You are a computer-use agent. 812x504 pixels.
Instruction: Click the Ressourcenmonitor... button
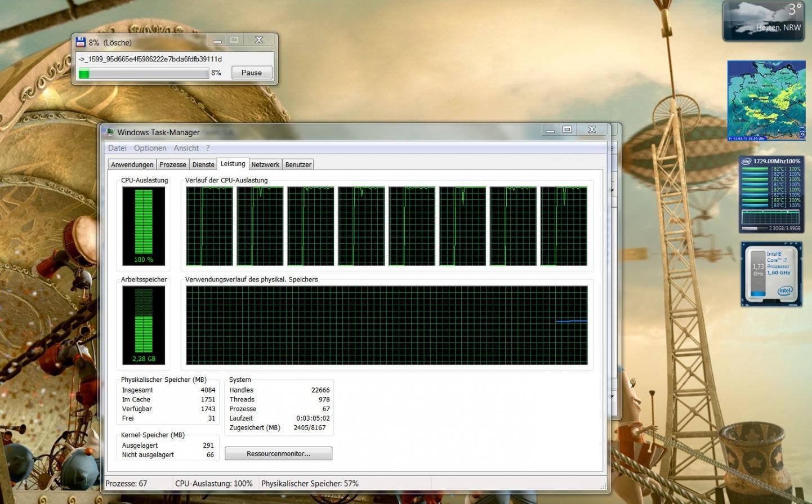tap(278, 453)
